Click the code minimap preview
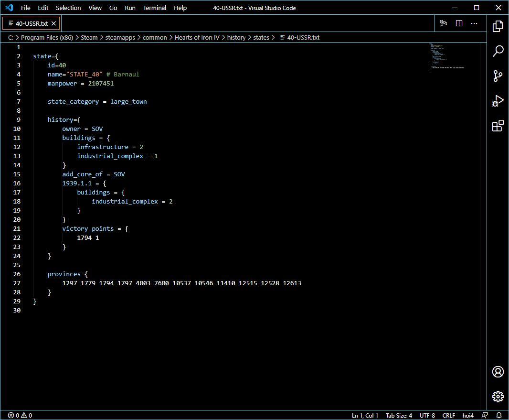The height and width of the screenshot is (420, 509). point(446,56)
